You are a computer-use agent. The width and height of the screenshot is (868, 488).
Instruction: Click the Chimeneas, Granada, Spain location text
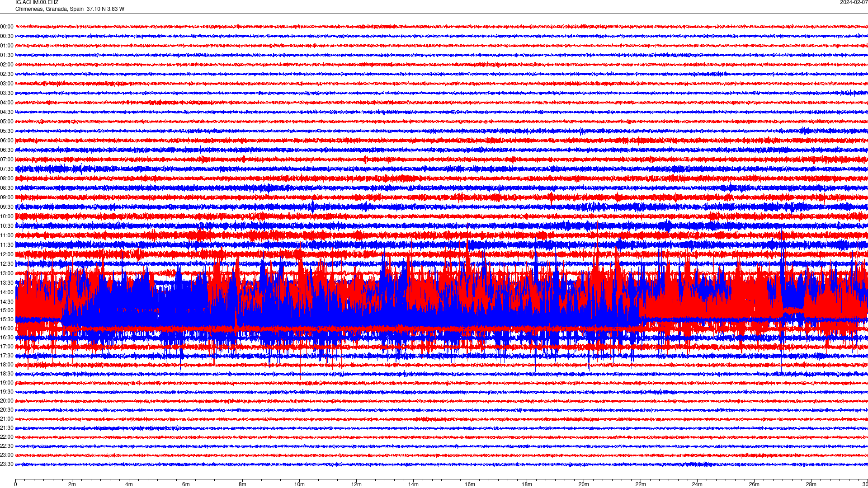(x=49, y=9)
